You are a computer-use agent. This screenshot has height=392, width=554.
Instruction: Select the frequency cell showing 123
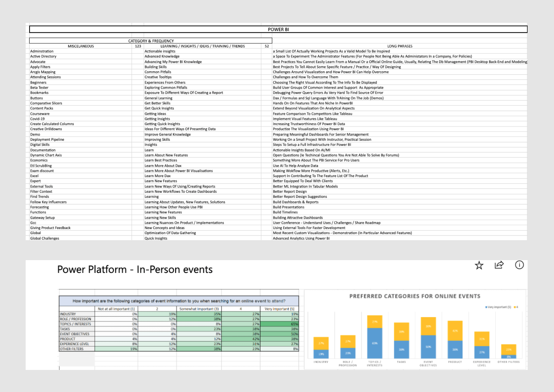[x=138, y=46]
